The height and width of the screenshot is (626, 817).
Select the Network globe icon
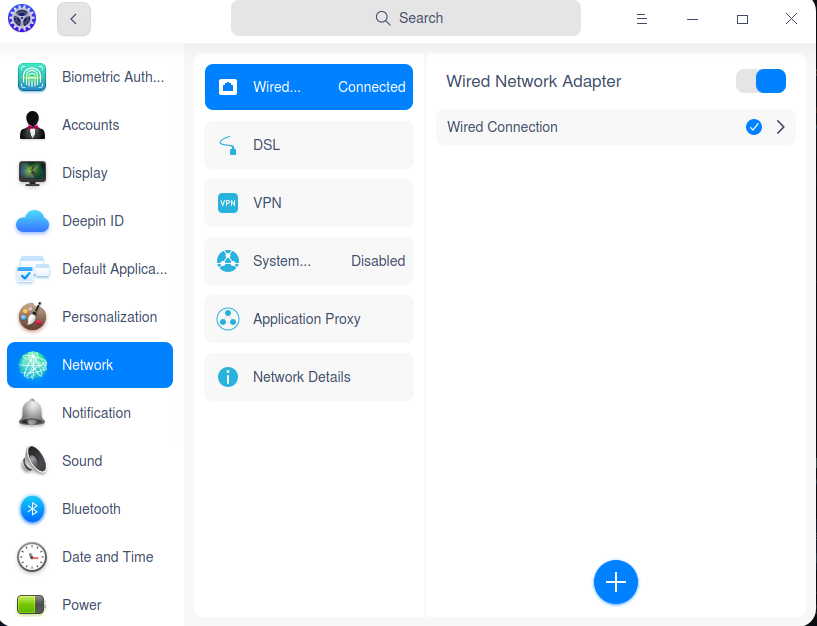(x=33, y=365)
